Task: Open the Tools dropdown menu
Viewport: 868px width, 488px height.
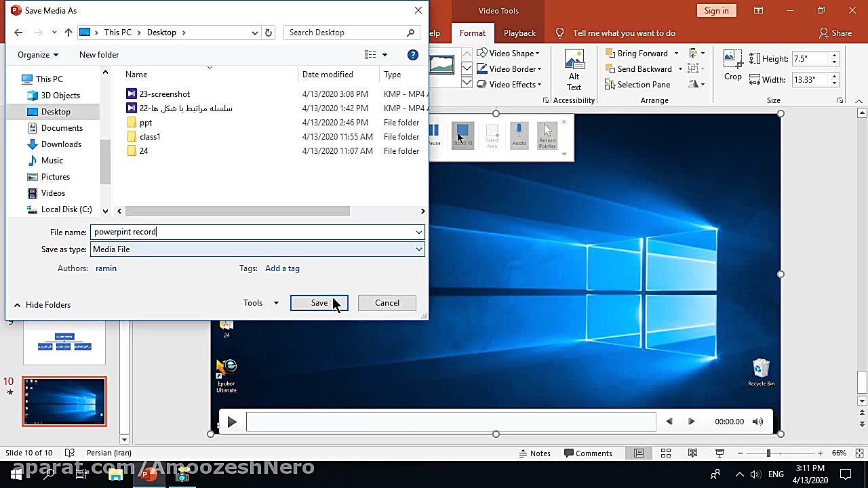Action: (261, 303)
